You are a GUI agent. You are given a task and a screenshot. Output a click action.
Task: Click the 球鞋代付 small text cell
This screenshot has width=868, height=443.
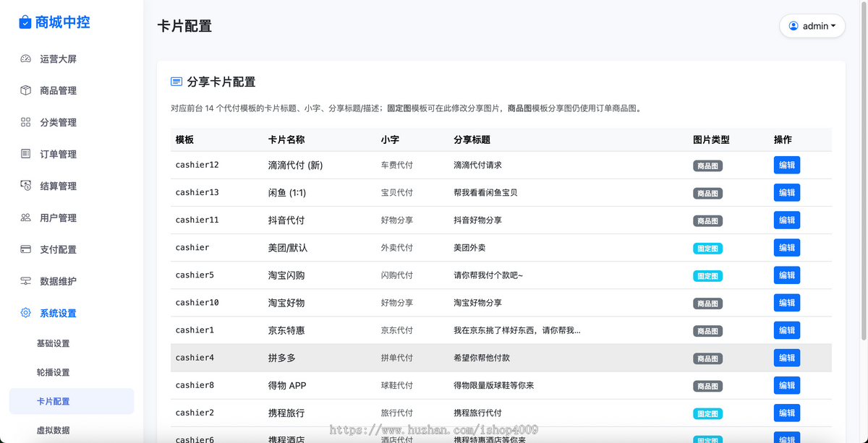(397, 385)
